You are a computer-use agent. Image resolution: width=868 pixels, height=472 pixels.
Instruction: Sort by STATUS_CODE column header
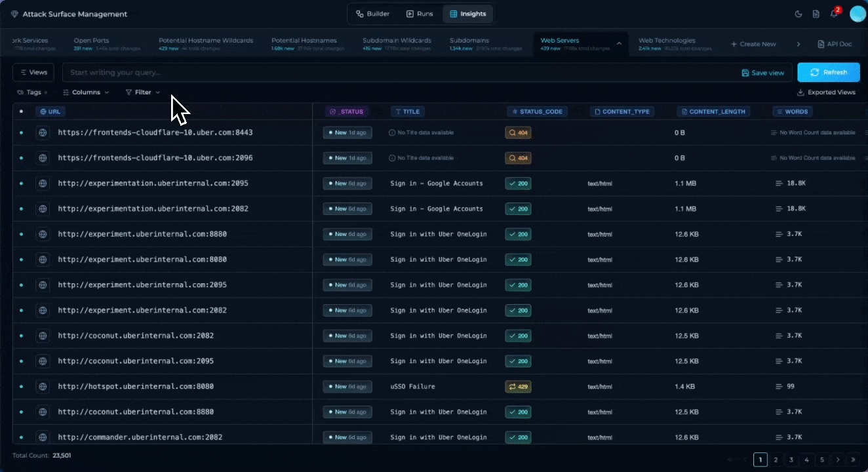537,111
